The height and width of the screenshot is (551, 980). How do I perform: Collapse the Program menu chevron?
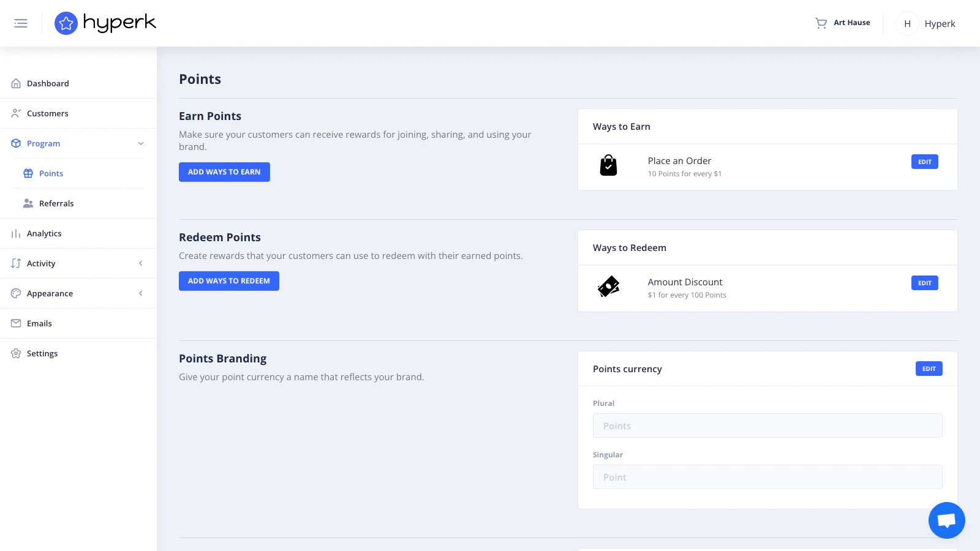pos(141,143)
